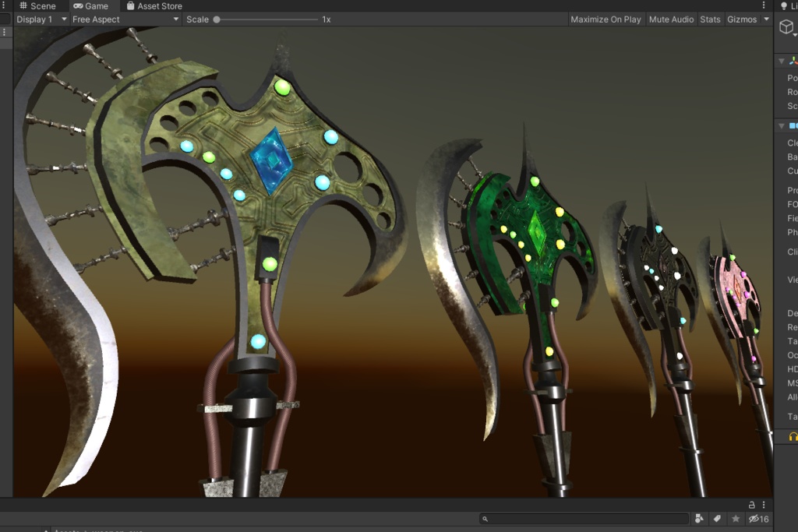Enable Maximize On Play
The image size is (798, 532).
605,19
